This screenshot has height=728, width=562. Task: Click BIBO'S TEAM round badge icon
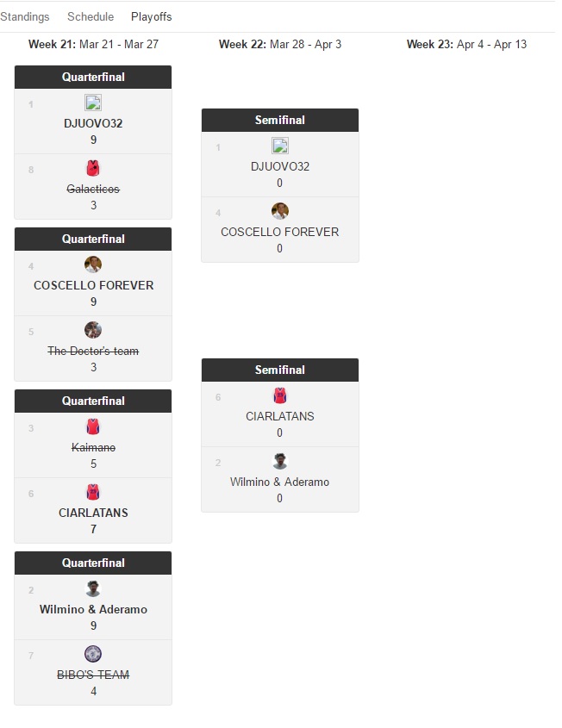click(93, 654)
